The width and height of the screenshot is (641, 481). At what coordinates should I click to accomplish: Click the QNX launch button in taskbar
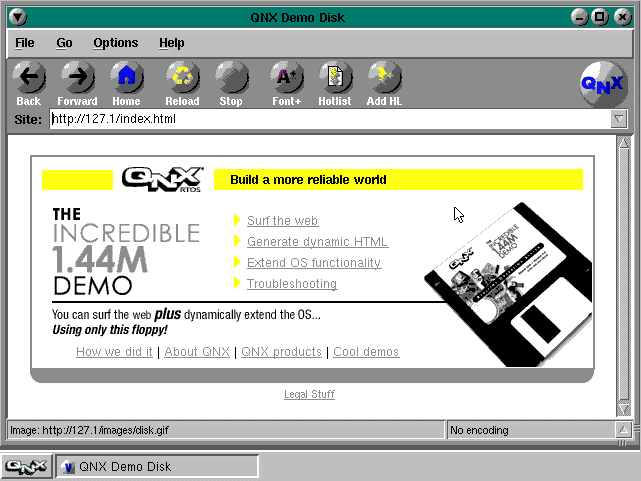click(x=26, y=467)
